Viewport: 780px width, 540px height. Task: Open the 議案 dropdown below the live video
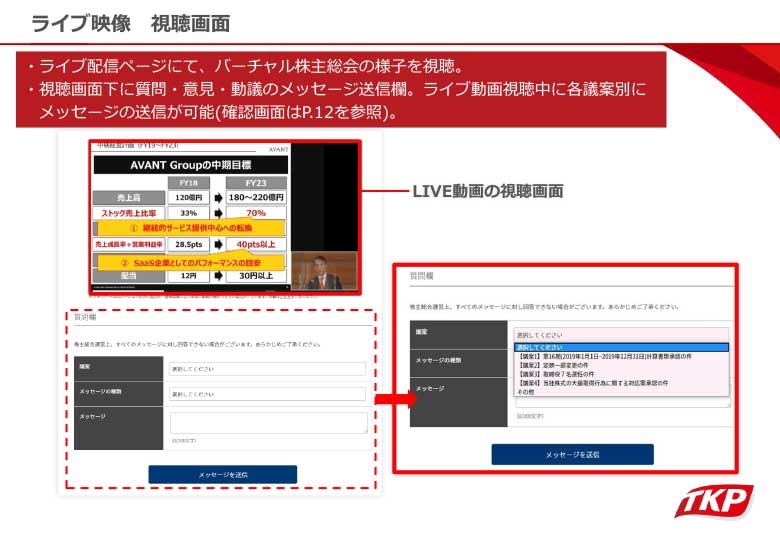click(x=267, y=369)
